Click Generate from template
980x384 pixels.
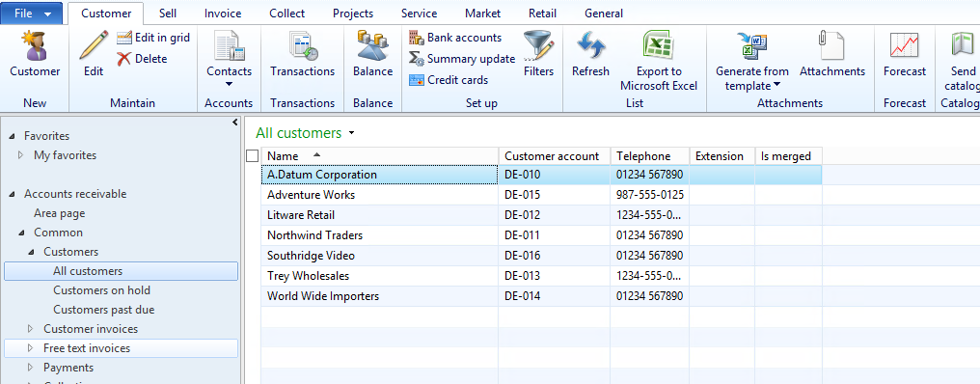[x=751, y=61]
